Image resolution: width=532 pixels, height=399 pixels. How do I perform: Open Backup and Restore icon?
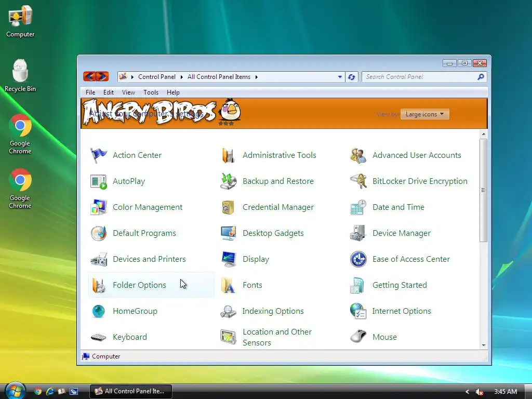point(228,181)
